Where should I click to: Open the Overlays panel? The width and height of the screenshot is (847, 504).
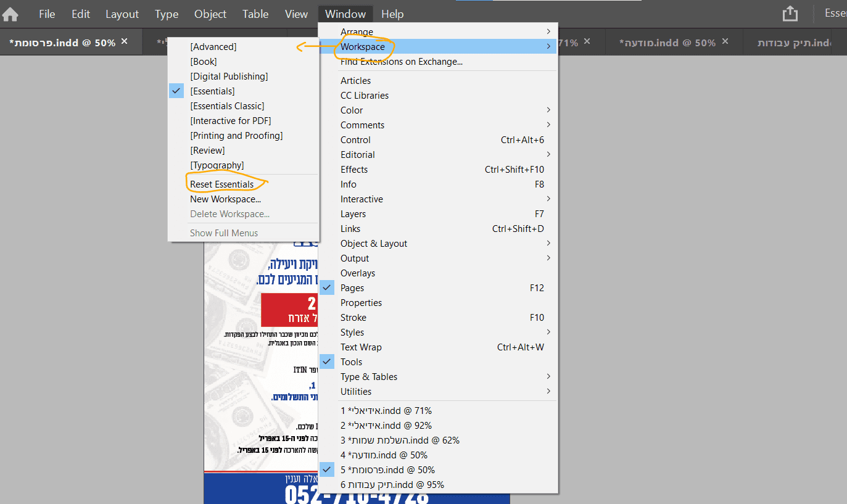438,273
